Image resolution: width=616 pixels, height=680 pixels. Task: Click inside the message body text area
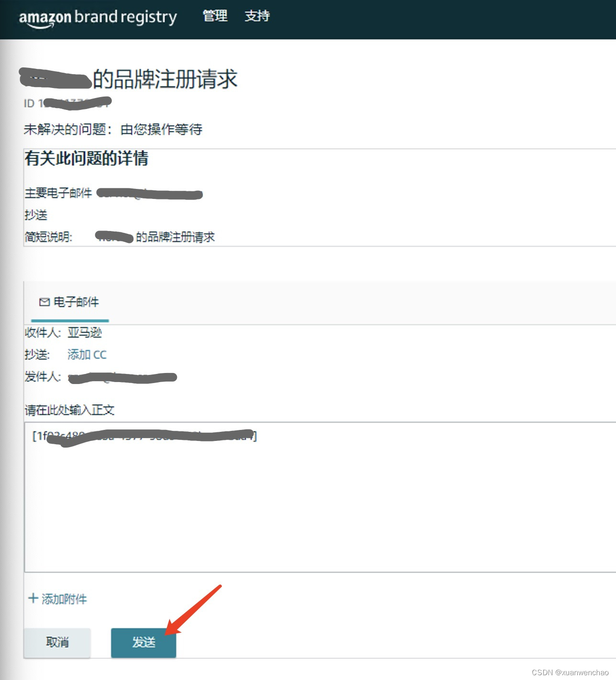pos(319,497)
